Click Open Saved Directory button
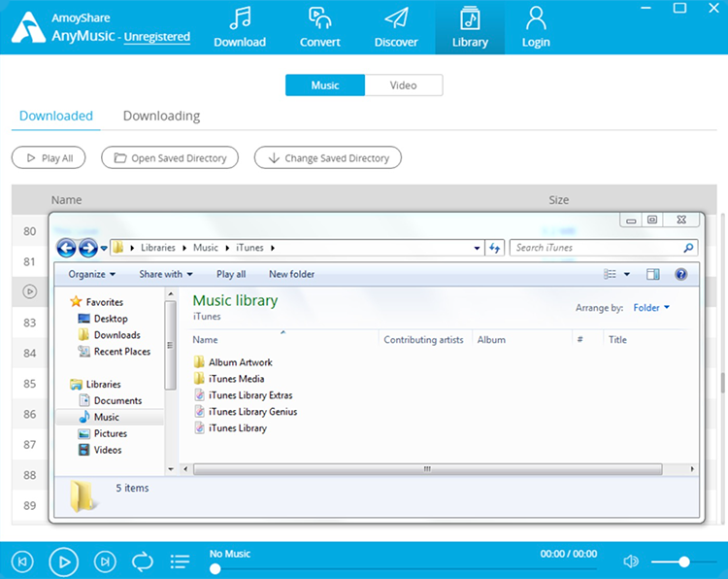 click(x=170, y=158)
